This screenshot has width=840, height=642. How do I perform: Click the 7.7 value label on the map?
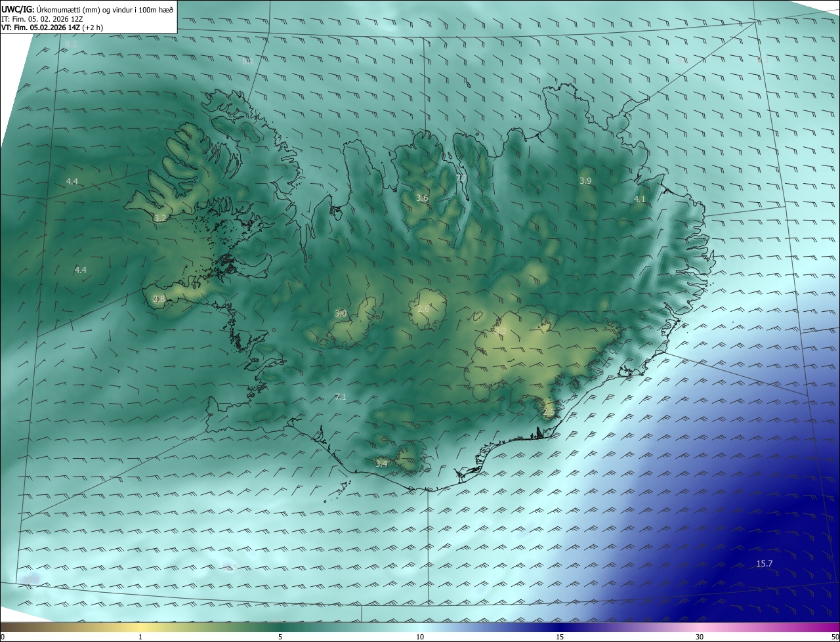coord(461,178)
